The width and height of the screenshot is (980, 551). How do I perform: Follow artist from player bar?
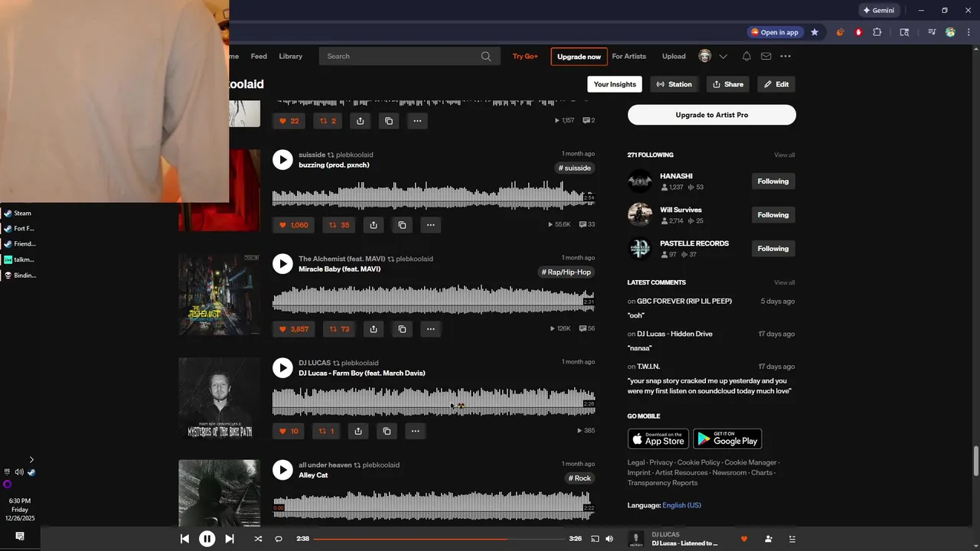tap(768, 539)
